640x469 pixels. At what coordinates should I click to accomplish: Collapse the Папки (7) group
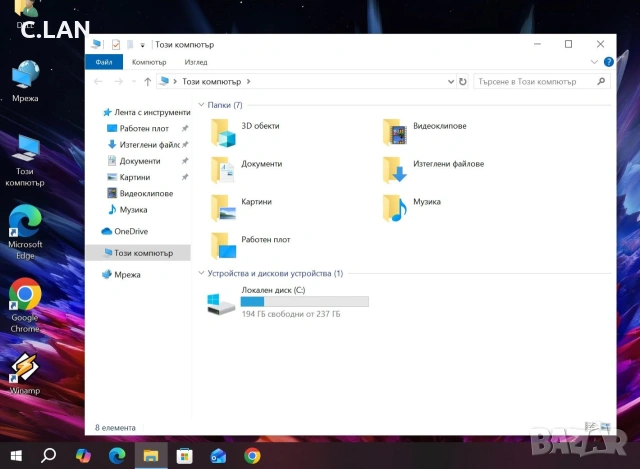pos(201,105)
